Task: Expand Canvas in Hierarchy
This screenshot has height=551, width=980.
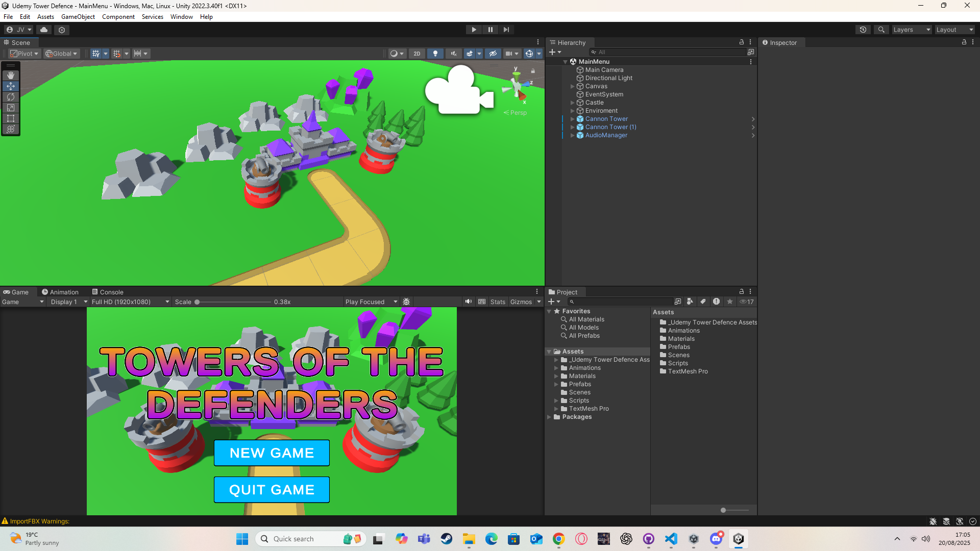Action: point(572,86)
